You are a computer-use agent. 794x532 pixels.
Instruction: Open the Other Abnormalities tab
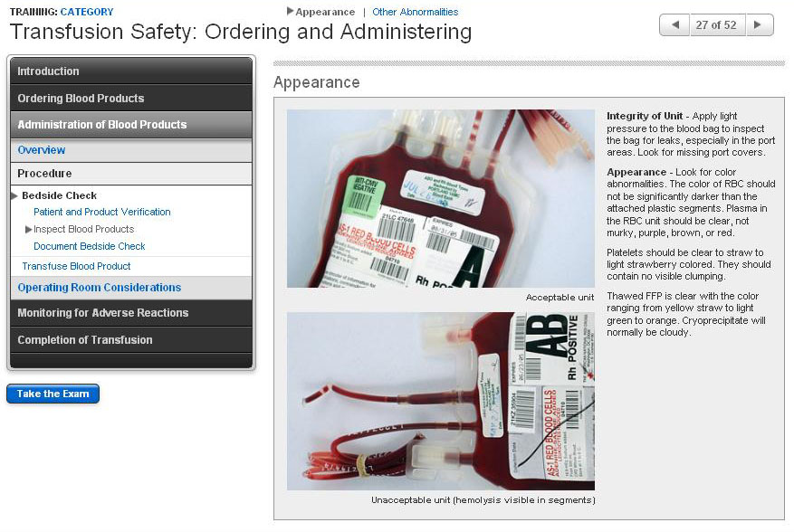[416, 12]
